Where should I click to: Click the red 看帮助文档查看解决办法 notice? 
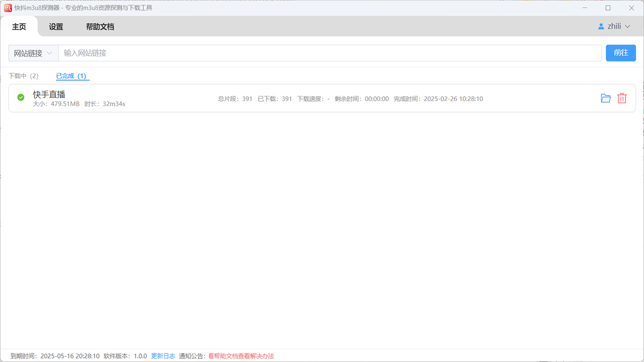point(241,356)
